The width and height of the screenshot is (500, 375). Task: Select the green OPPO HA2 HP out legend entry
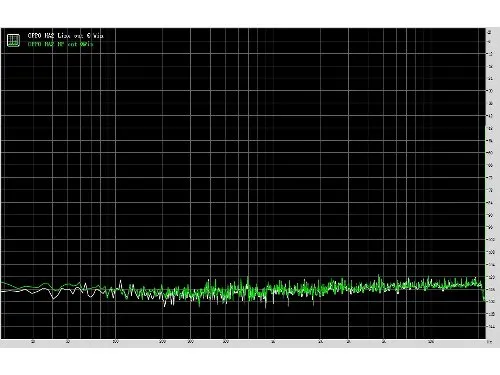pos(60,44)
